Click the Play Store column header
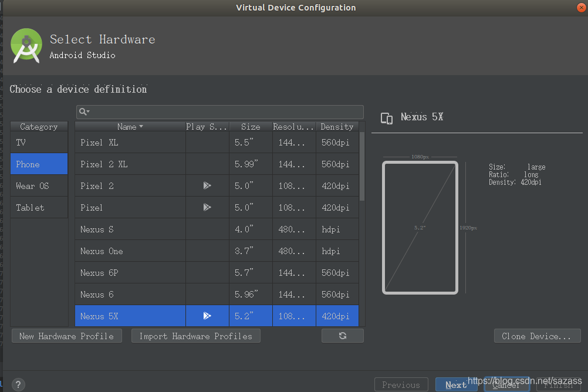Viewport: 588px width, 392px height. click(207, 127)
